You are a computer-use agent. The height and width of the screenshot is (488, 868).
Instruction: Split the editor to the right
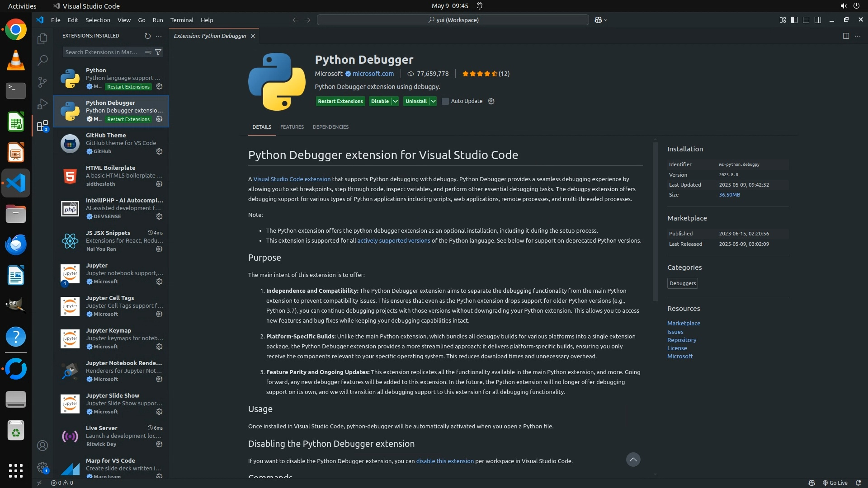tap(846, 36)
